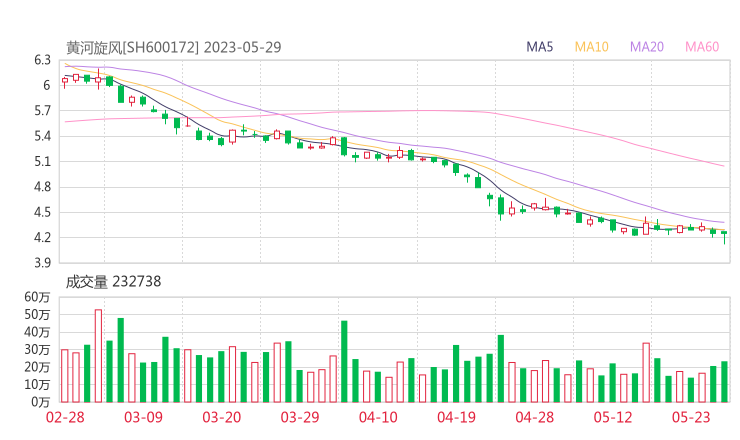This screenshot has width=740, height=440.
Task: Click the 3.9 price axis label
Action: coord(42,262)
